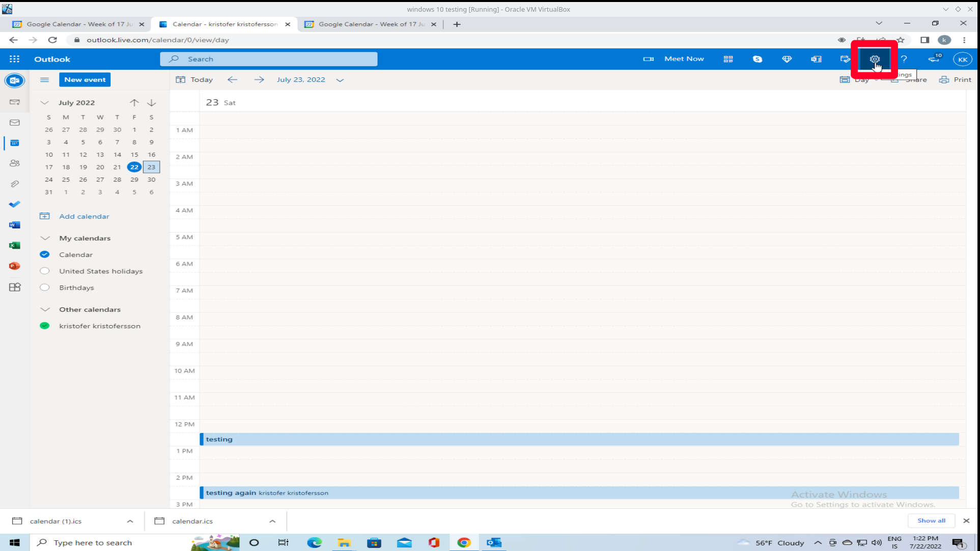The image size is (980, 551).
Task: Open the 'testing again' calendar event
Action: (x=231, y=492)
